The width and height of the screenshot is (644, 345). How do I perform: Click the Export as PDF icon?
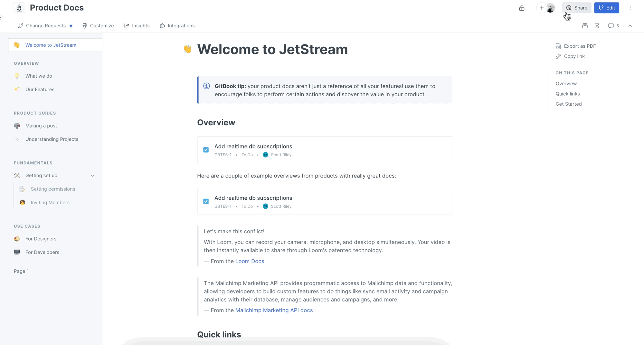pos(558,46)
